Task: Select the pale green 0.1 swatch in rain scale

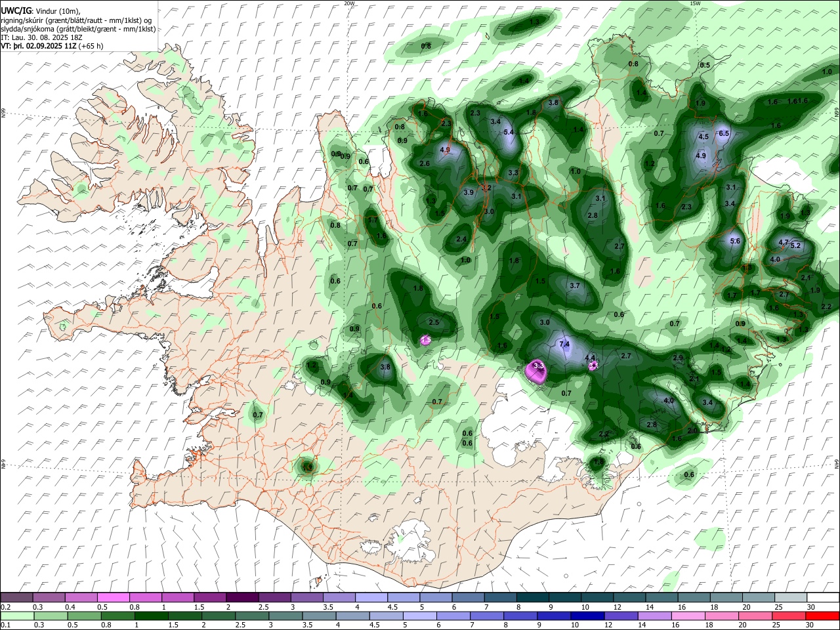Action: point(16,616)
